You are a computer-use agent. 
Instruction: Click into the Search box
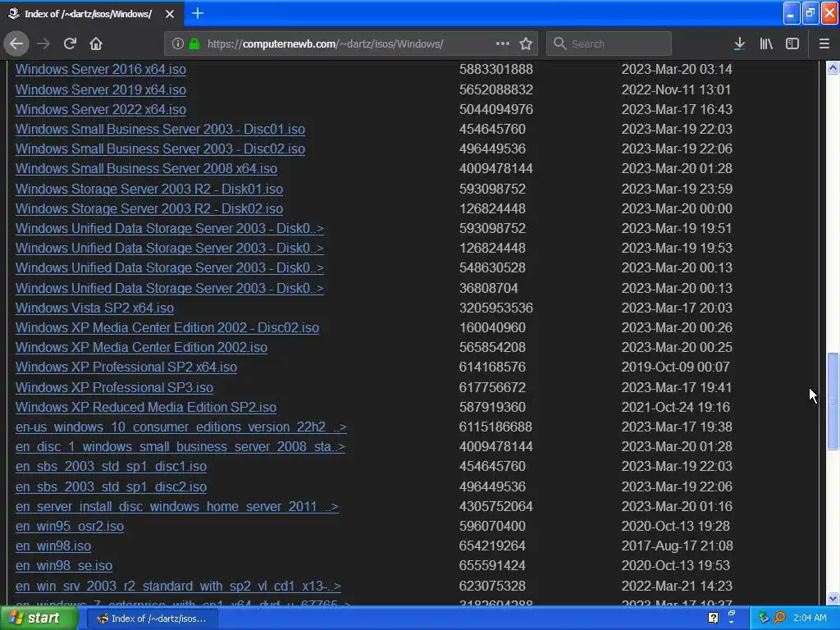pyautogui.click(x=609, y=43)
